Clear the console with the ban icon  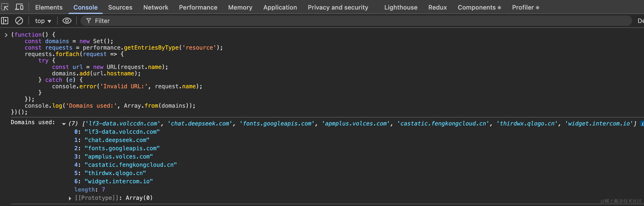19,21
